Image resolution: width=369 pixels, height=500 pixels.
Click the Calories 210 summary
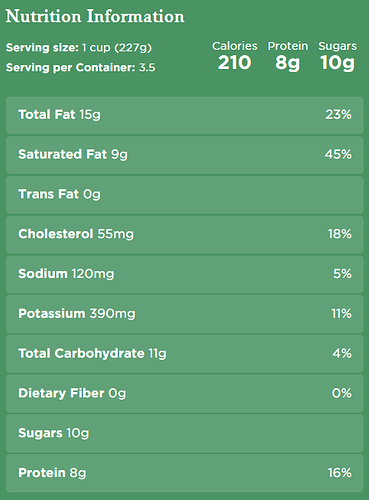coord(235,56)
